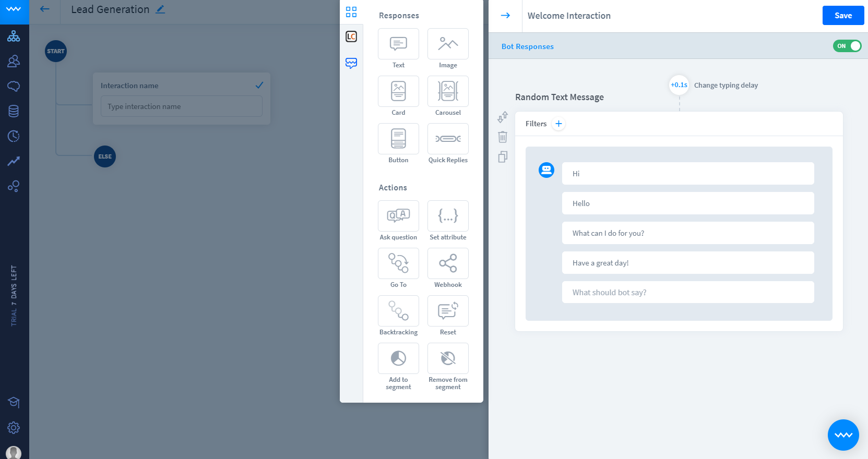Insert a Go To action
868x459 pixels.
(398, 263)
